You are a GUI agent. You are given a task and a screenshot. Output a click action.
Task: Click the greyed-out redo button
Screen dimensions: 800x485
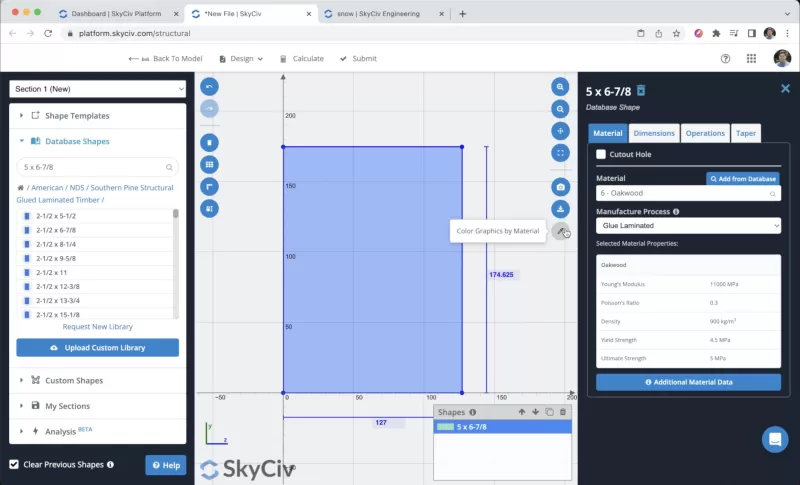tap(209, 109)
